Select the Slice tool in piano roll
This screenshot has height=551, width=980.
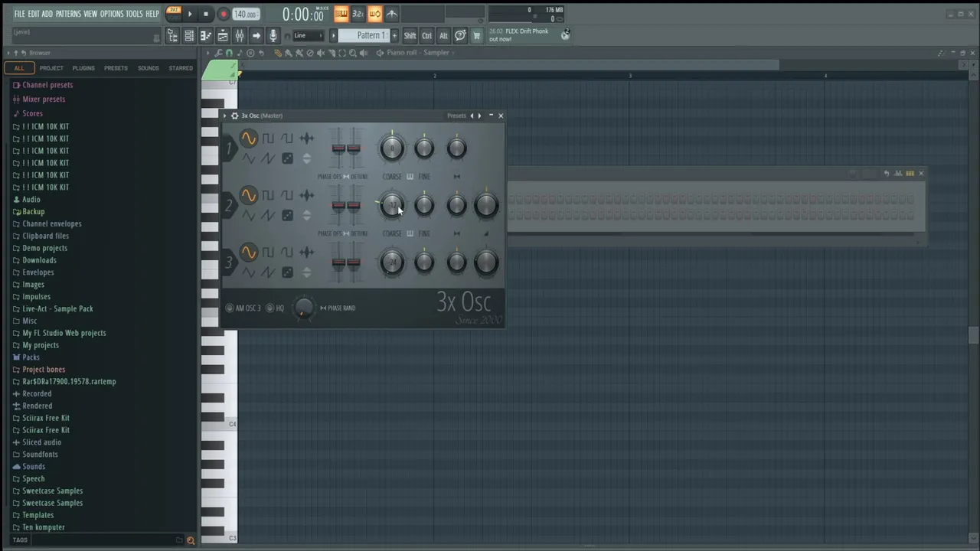pyautogui.click(x=332, y=53)
